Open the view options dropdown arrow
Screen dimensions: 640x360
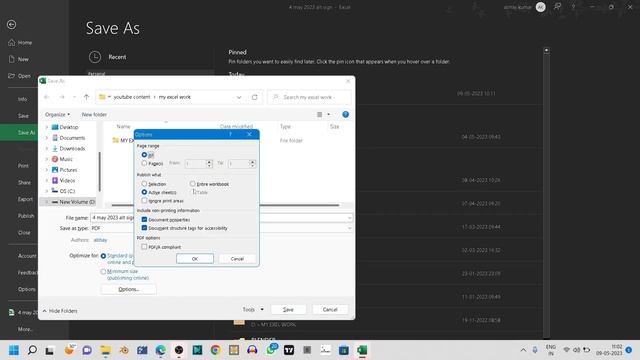point(329,115)
